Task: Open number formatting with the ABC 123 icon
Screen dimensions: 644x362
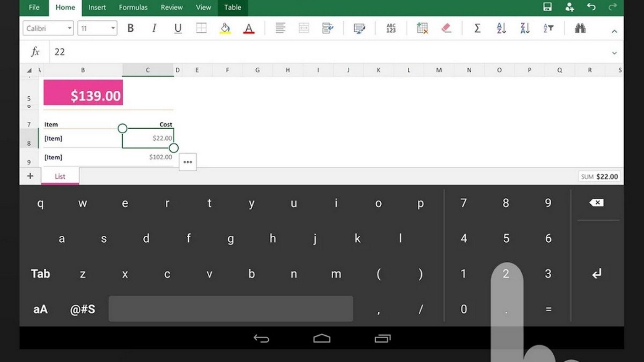Action: pyautogui.click(x=390, y=28)
